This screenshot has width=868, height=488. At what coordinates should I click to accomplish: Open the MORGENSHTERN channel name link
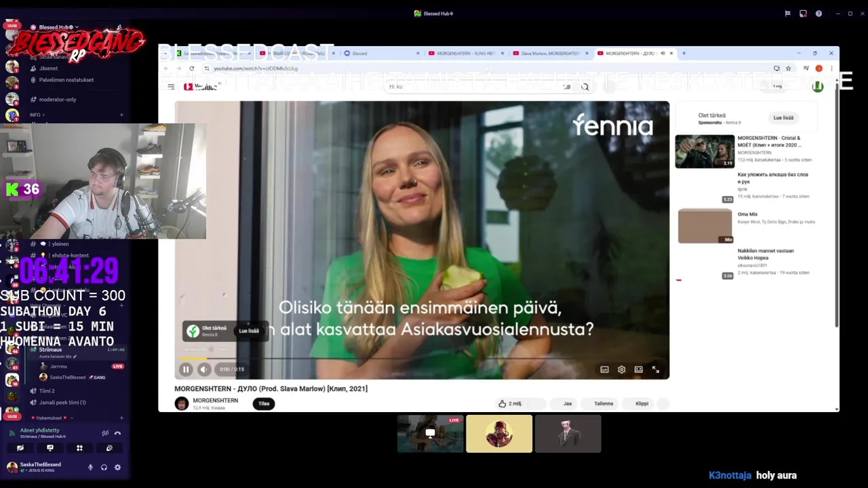click(216, 401)
